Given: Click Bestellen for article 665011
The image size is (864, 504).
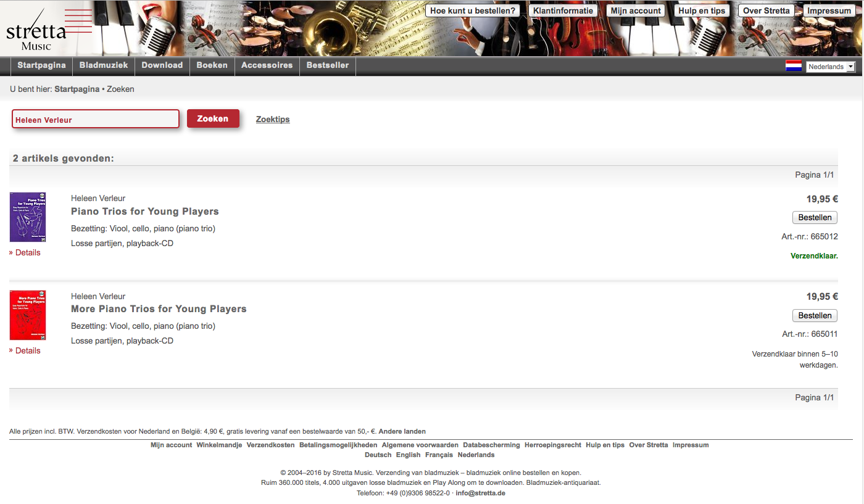Looking at the screenshot, I should tap(815, 315).
